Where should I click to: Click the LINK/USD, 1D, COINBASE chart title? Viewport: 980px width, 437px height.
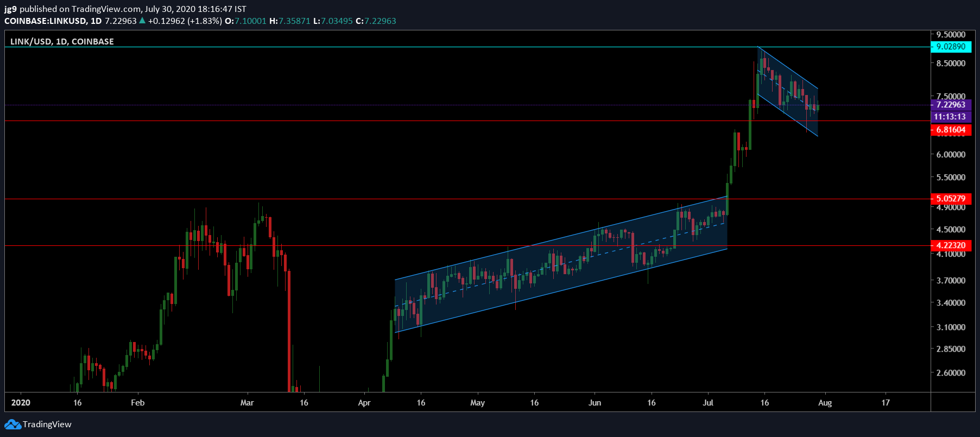[x=62, y=41]
